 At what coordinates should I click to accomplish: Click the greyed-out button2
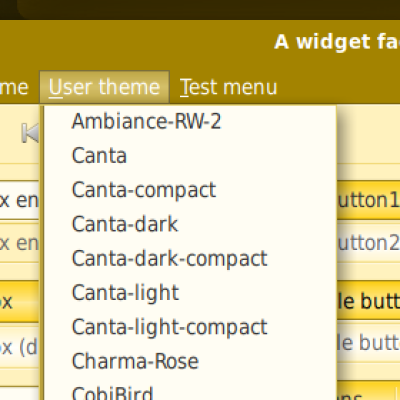tap(368, 243)
